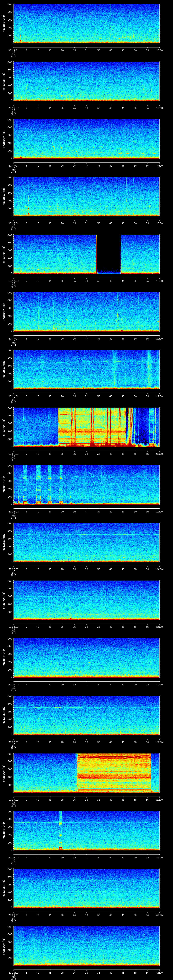Click the 23:19:00 start time label
The image size is (173, 980).
pos(13,339)
